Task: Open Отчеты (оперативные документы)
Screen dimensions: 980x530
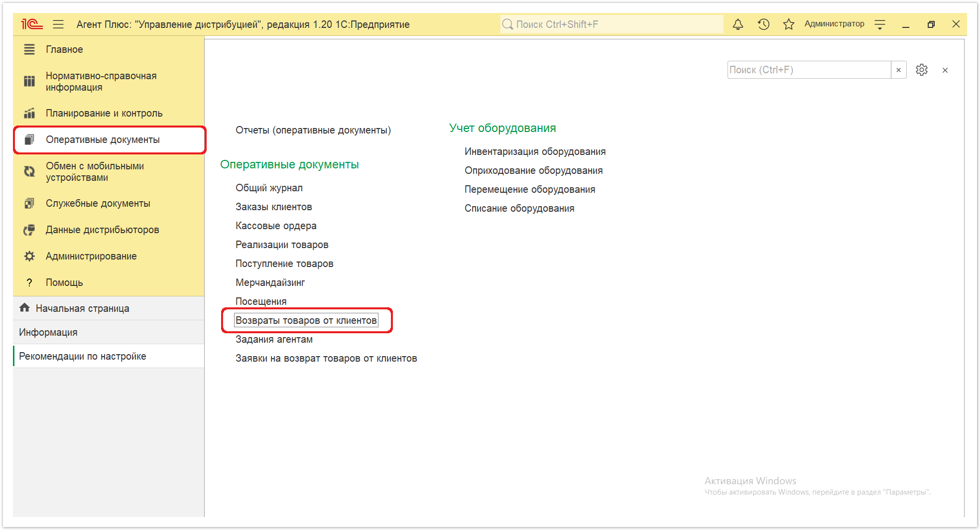Action: (x=313, y=130)
